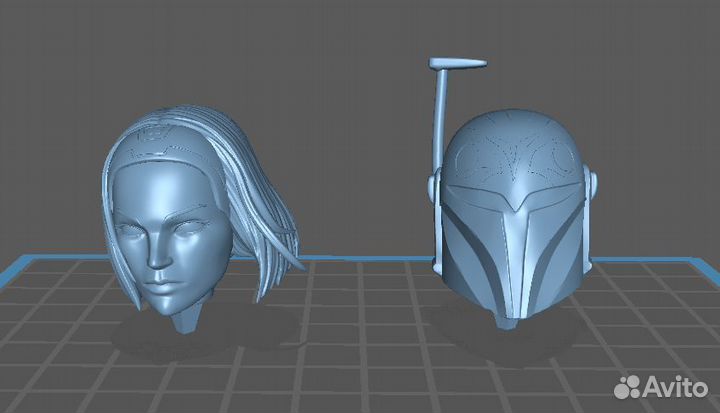Click the Avito watermark text
Screen dimensions: 720x413
(x=675, y=387)
